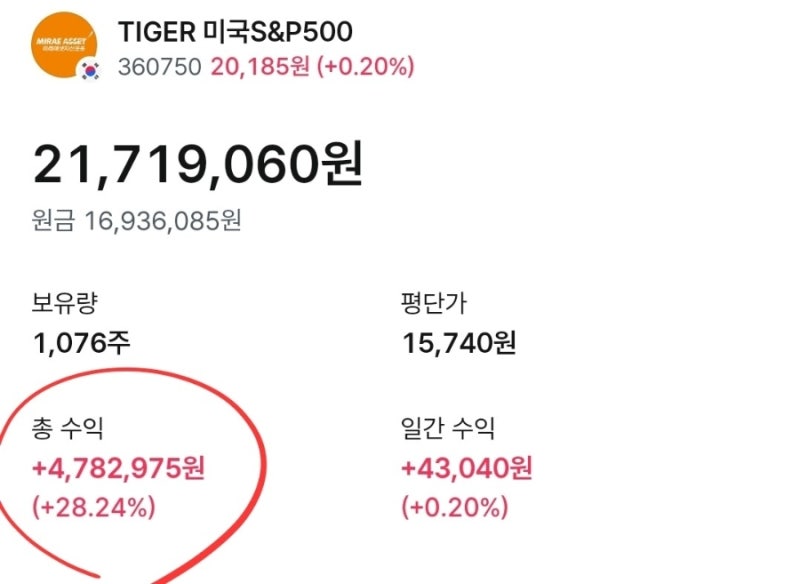The width and height of the screenshot is (800, 584).
Task: Click the flag overlay on the fund logo
Action: pyautogui.click(x=88, y=69)
